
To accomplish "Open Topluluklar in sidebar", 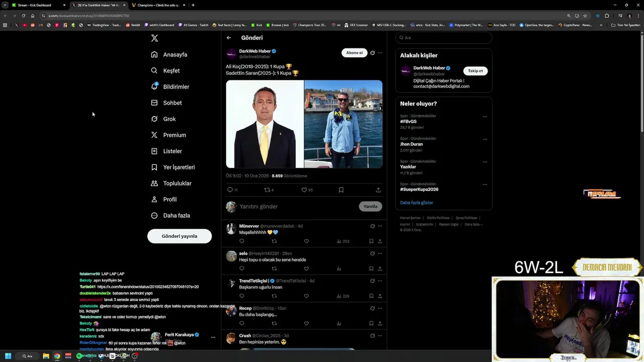I will [x=172, y=183].
